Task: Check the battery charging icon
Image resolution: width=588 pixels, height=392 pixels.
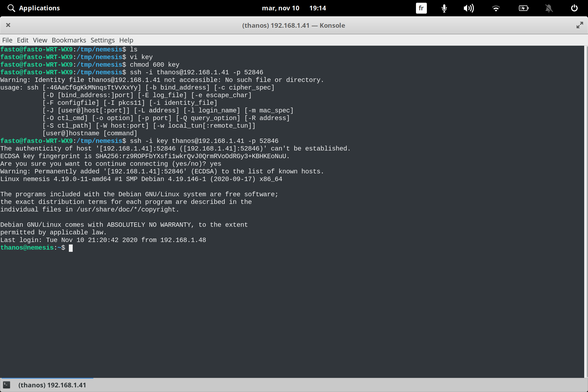Action: pos(523,8)
